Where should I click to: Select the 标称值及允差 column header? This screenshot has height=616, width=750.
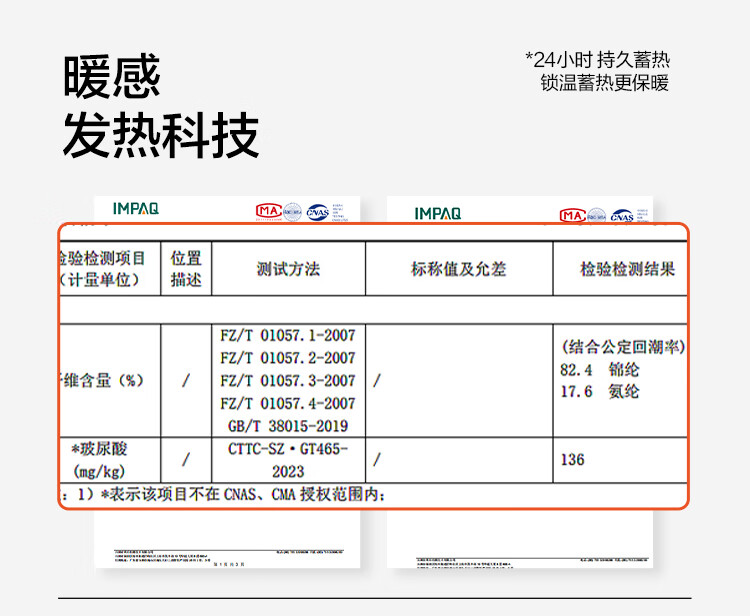(459, 269)
